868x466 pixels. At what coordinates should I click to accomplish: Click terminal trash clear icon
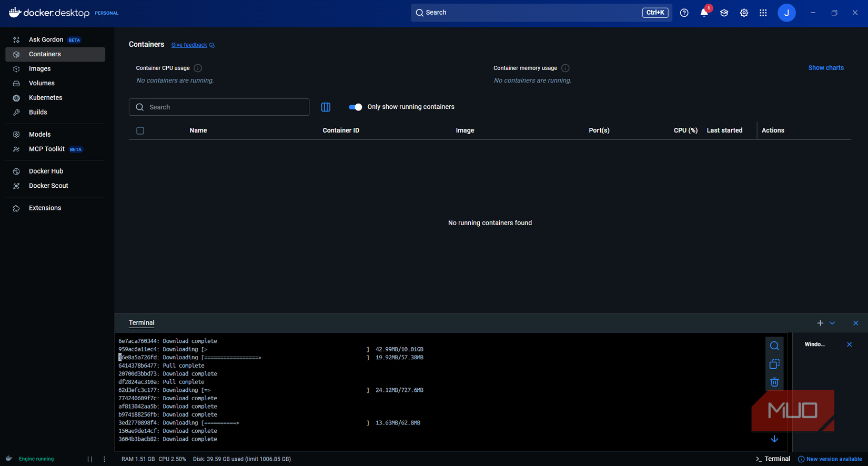click(x=774, y=382)
